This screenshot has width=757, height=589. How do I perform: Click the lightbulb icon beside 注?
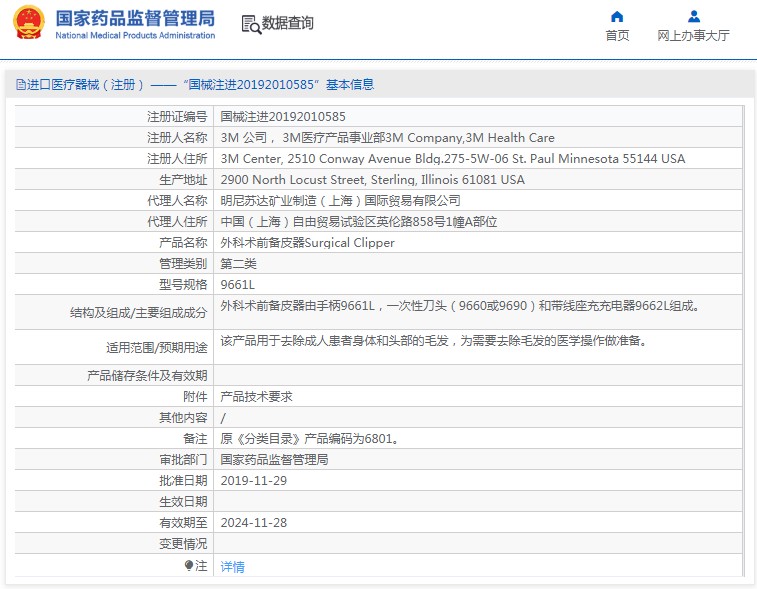(189, 566)
